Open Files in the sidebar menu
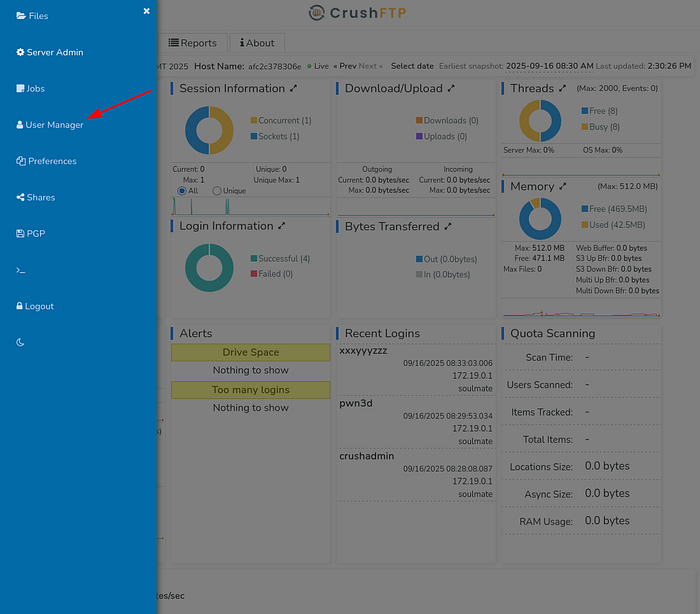 pos(32,16)
